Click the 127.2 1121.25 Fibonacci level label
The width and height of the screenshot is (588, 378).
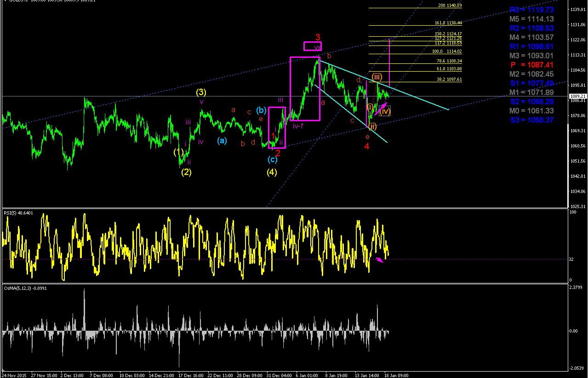coord(448,38)
